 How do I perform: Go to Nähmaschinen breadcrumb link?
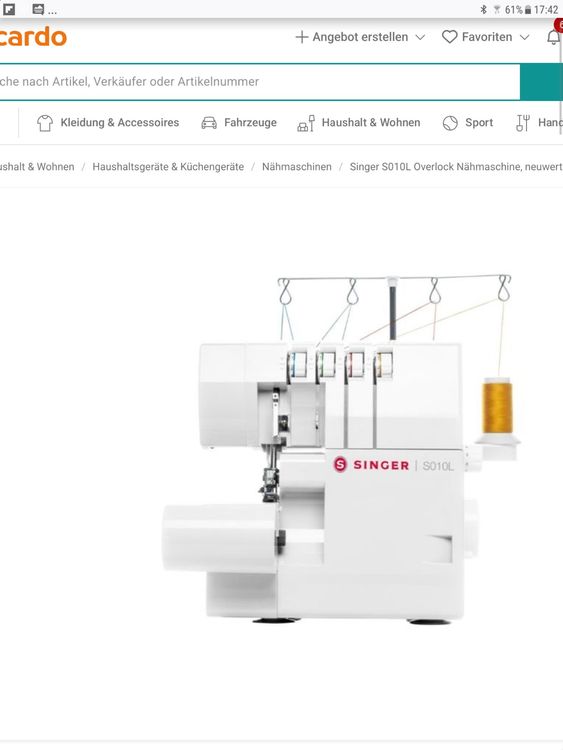click(297, 167)
